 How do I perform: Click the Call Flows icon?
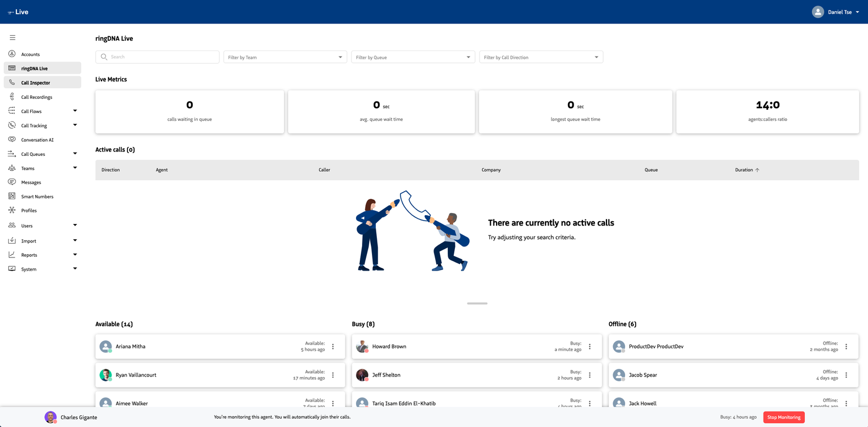12,111
